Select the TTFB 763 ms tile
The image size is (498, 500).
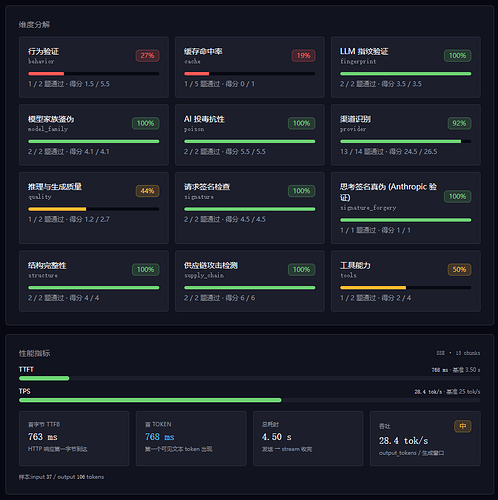point(74,439)
